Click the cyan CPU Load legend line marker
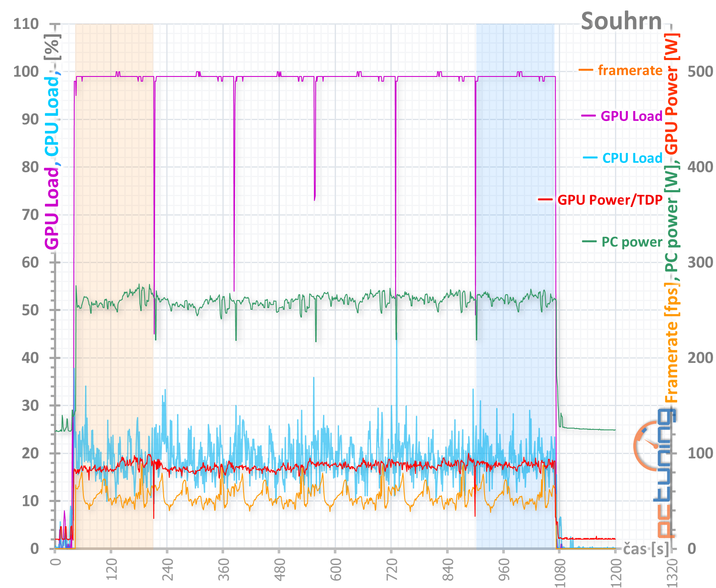This screenshot has height=588, width=716. pos(590,158)
